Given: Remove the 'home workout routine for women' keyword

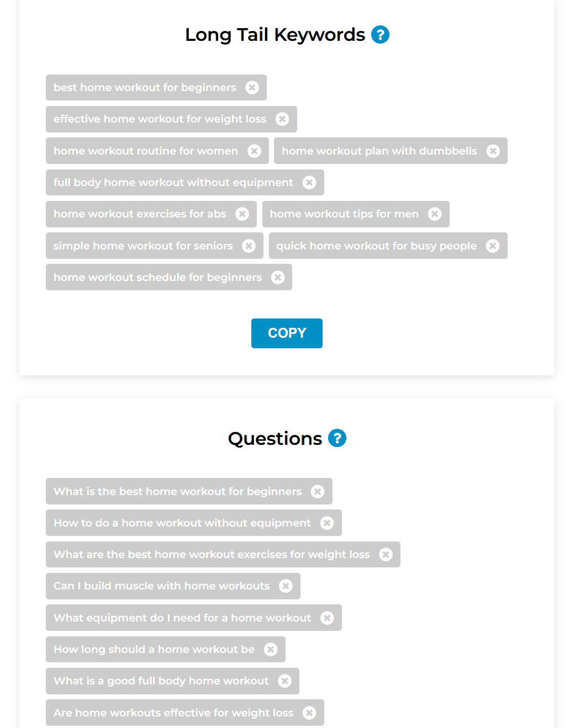Looking at the screenshot, I should (255, 151).
